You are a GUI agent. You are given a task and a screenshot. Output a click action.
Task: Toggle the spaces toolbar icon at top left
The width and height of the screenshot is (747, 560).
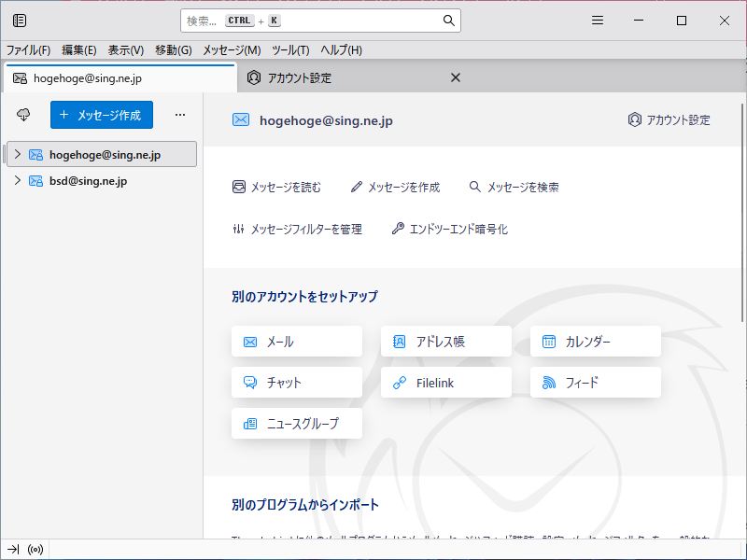click(x=20, y=21)
